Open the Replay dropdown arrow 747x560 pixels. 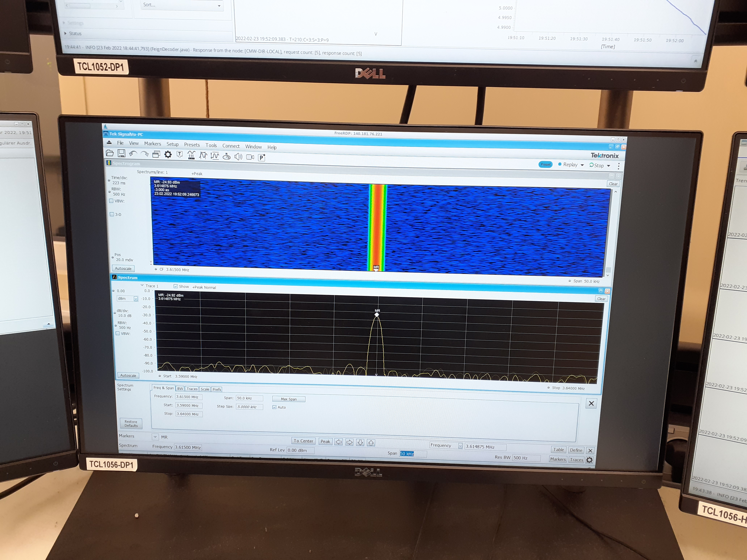(582, 165)
